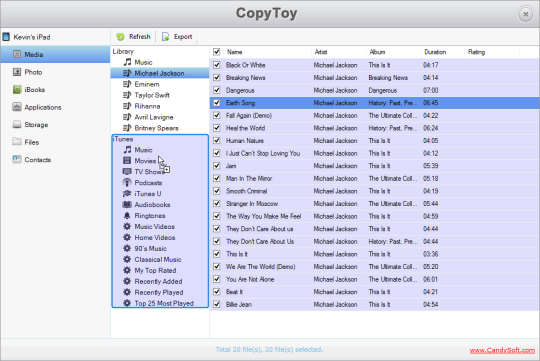Screen dimensions: 540x361
Task: Select the Michael Jackson playlist
Action: click(160, 73)
